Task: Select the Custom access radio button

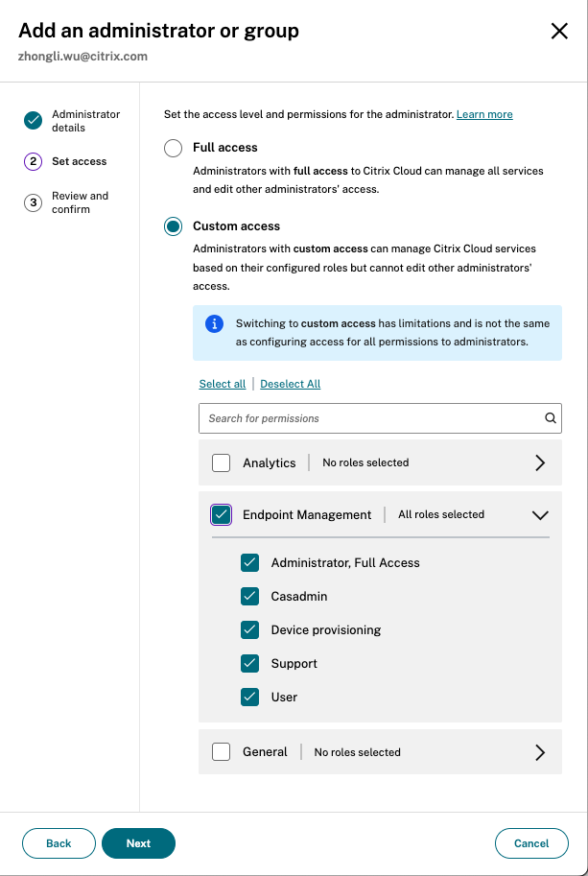Action: (173, 226)
